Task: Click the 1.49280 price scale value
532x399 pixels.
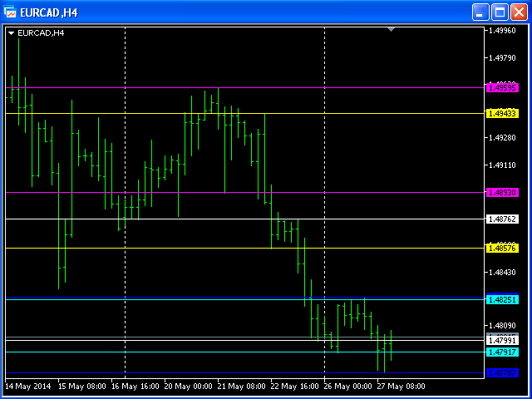Action: (502, 138)
